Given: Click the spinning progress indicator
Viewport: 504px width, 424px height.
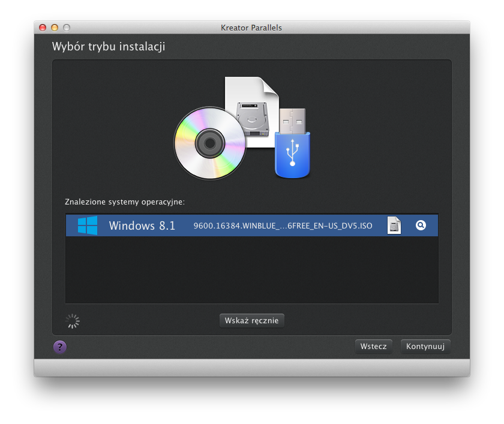Looking at the screenshot, I should (73, 321).
